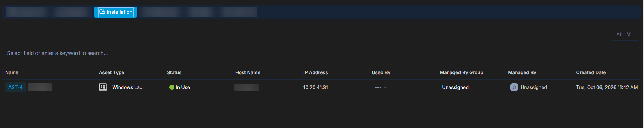Open the All filter dropdown
This screenshot has height=128, width=644.
pyautogui.click(x=625, y=34)
